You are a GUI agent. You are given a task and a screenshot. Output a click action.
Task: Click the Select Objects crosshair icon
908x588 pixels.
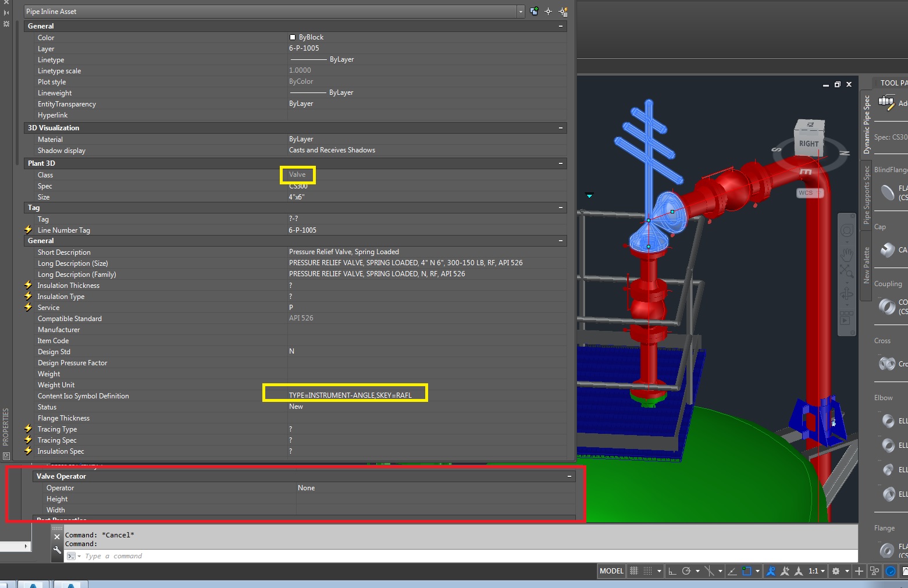pyautogui.click(x=548, y=12)
